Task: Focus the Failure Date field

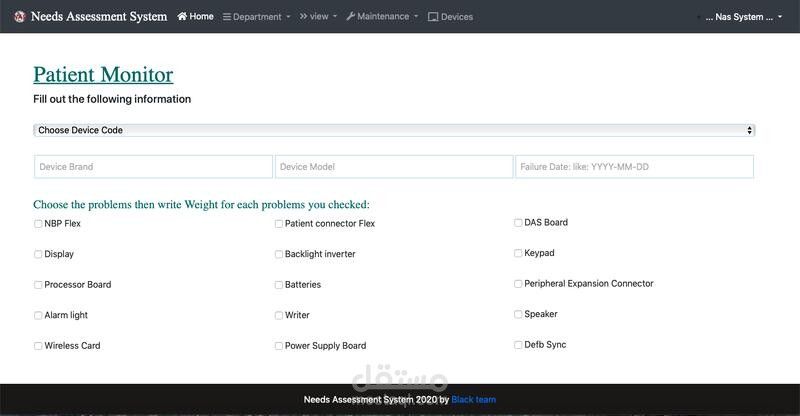Action: point(634,167)
